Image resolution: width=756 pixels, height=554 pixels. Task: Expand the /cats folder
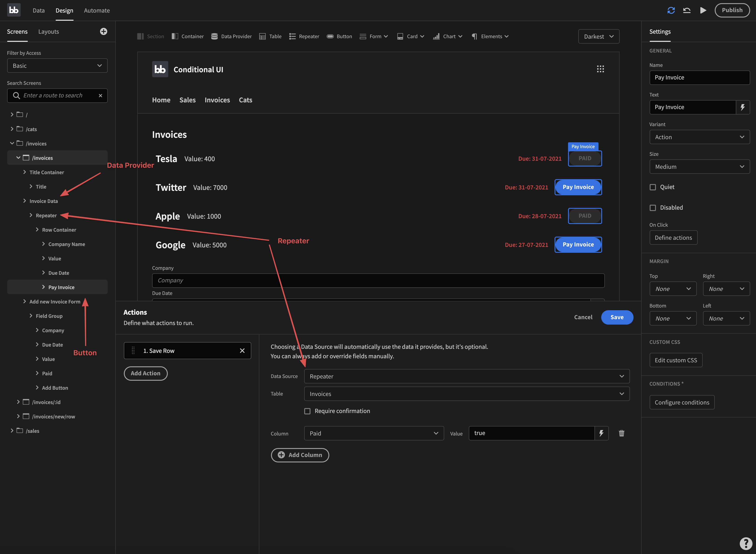(12, 129)
